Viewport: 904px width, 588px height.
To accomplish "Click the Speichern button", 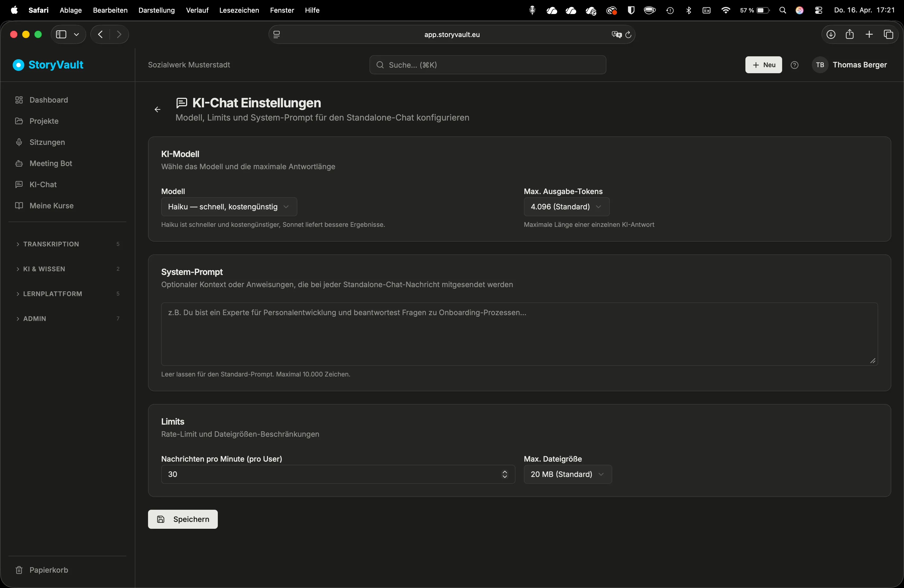I will click(183, 519).
